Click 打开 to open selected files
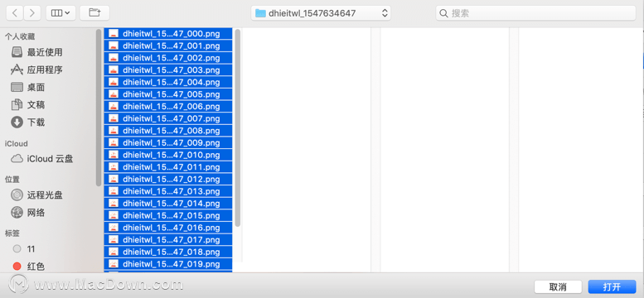Image resolution: width=644 pixels, height=298 pixels. point(612,286)
